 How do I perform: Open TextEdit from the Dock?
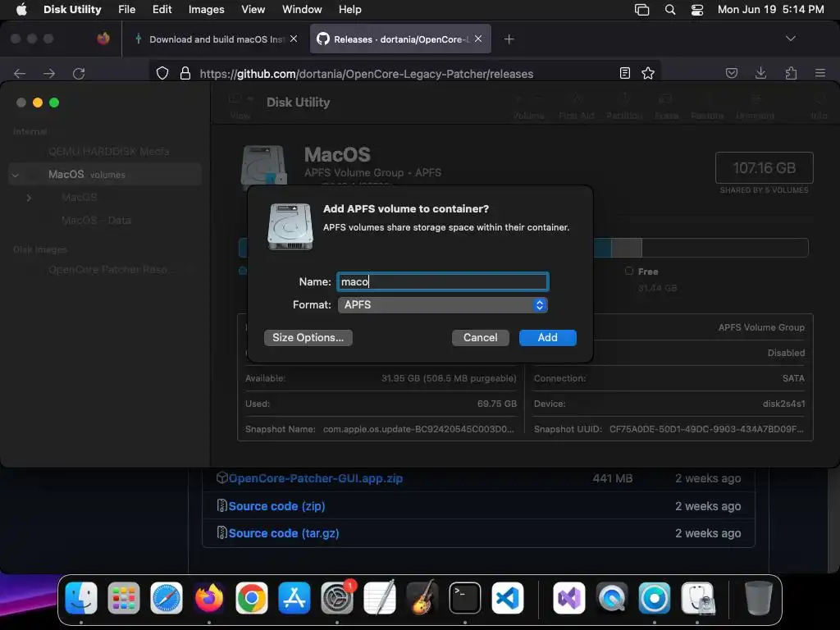[379, 597]
